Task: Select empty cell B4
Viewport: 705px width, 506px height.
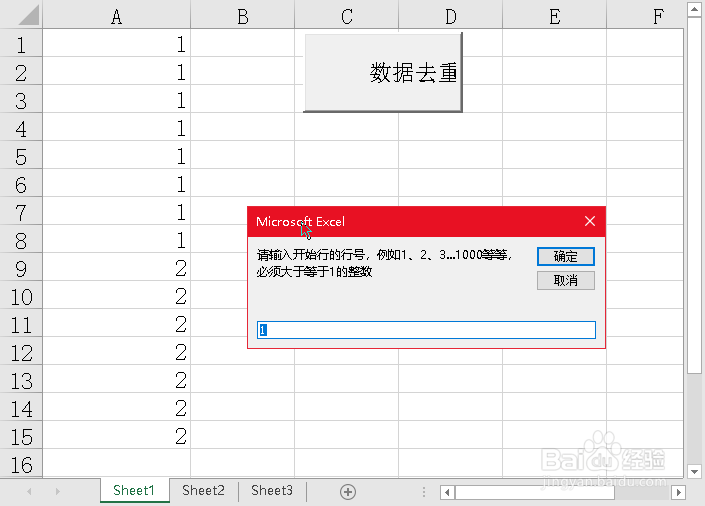Action: click(243, 128)
